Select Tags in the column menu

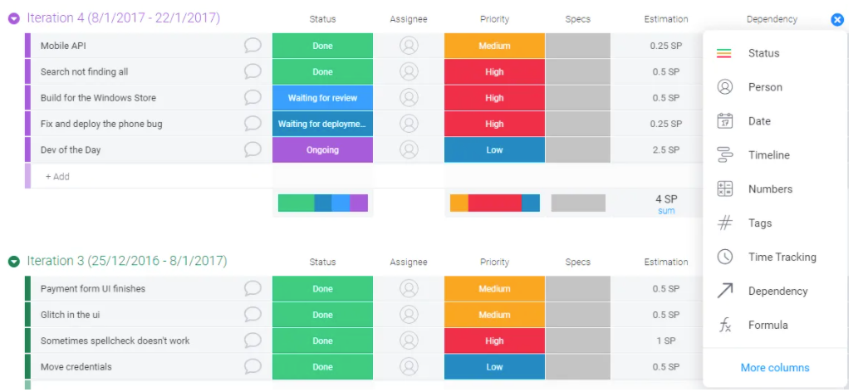click(x=759, y=223)
